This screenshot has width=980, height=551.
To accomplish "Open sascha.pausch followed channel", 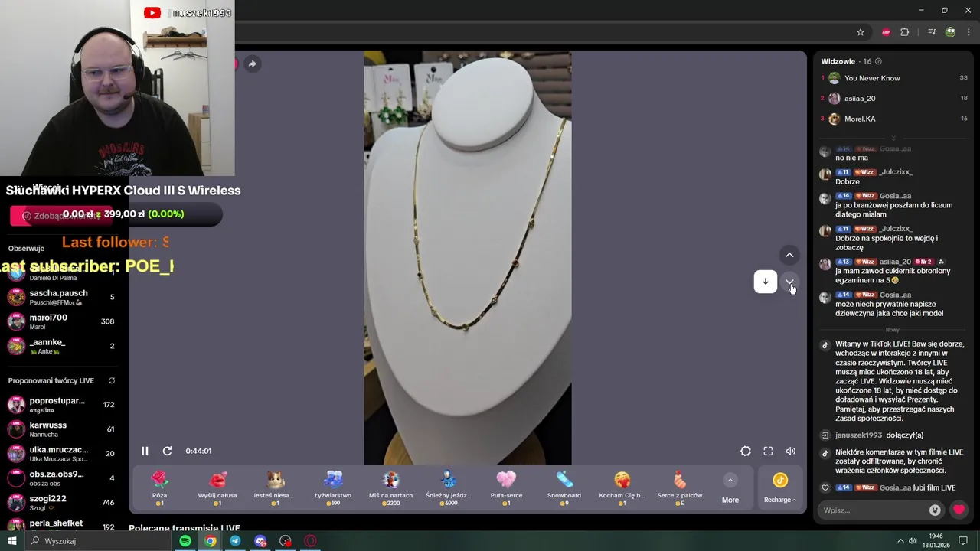I will tap(61, 297).
